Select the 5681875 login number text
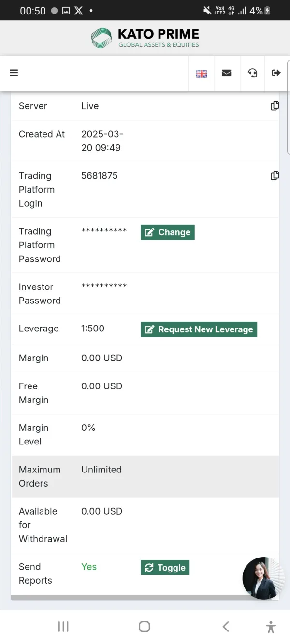Viewport: 290px width, 644px height. pyautogui.click(x=100, y=176)
